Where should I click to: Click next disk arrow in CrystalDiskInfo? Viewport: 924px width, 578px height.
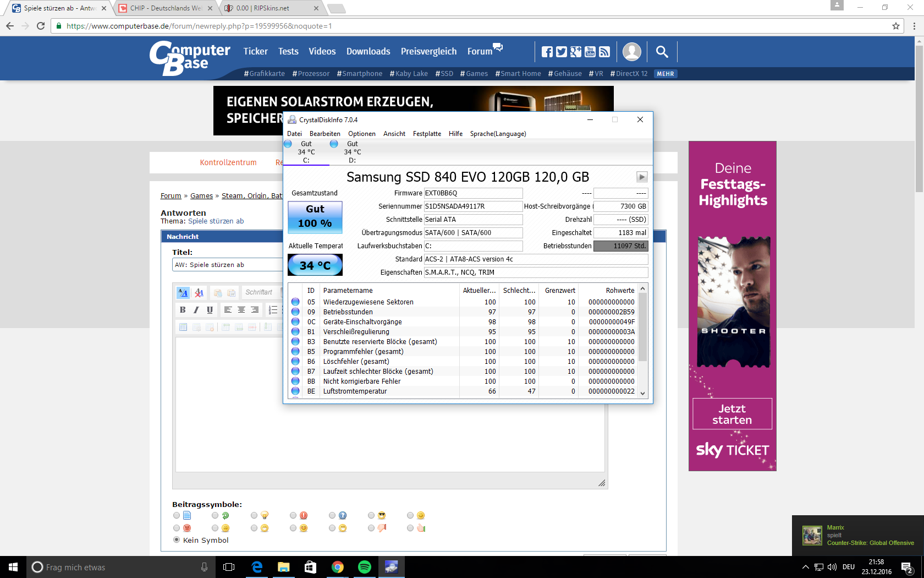tap(642, 177)
